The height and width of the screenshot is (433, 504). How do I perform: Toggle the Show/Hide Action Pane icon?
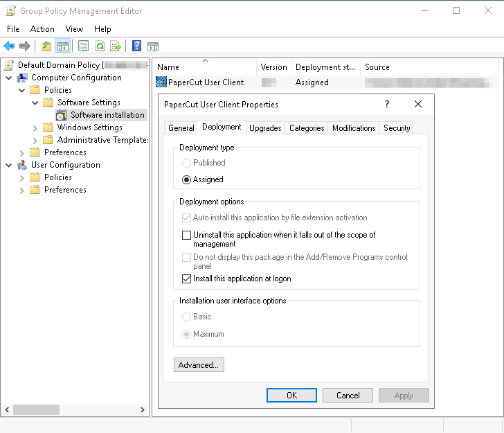click(x=153, y=46)
